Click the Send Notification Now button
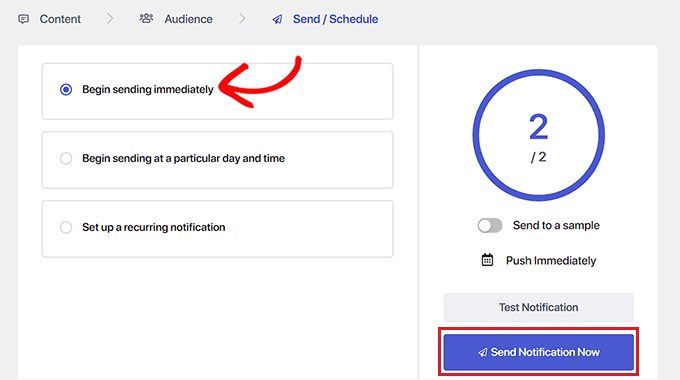The width and height of the screenshot is (680, 380). (538, 352)
